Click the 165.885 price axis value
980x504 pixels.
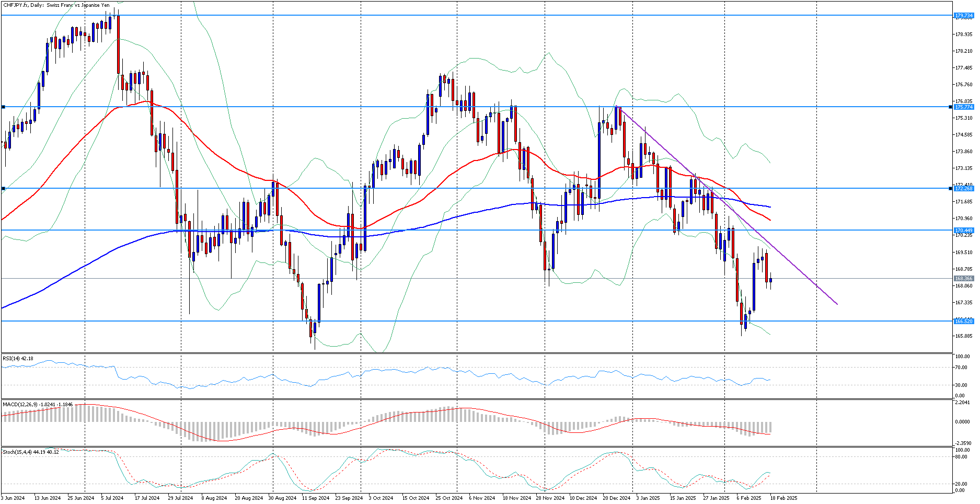click(x=964, y=336)
